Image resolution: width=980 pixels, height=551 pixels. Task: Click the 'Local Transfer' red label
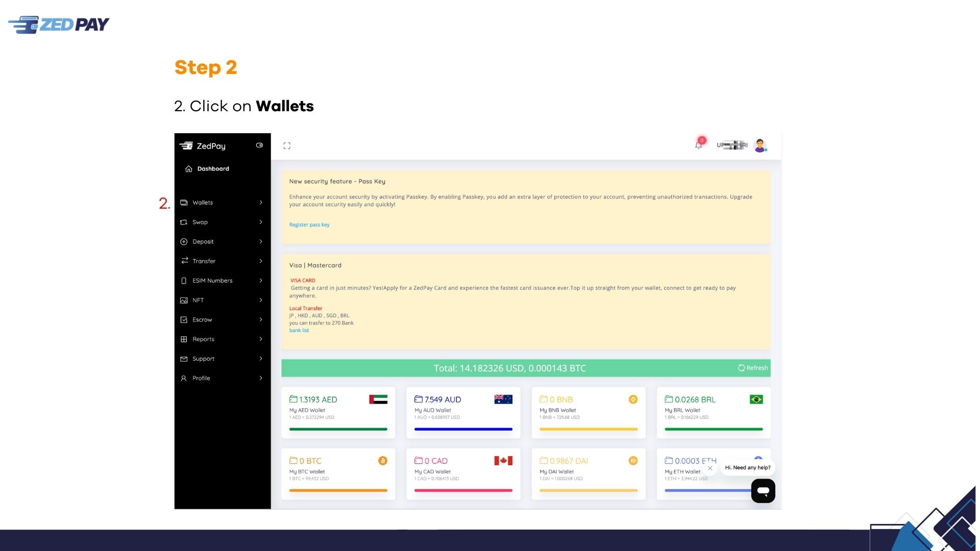(306, 309)
